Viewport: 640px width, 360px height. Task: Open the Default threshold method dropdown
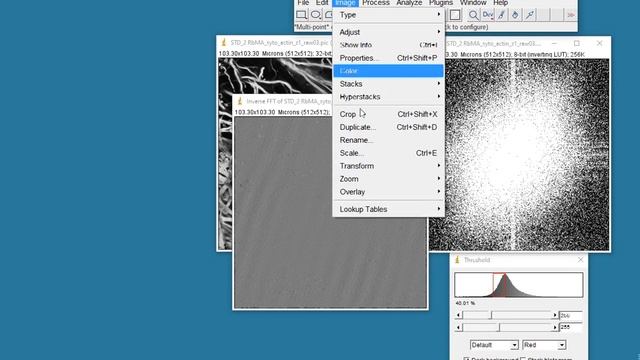pyautogui.click(x=494, y=345)
